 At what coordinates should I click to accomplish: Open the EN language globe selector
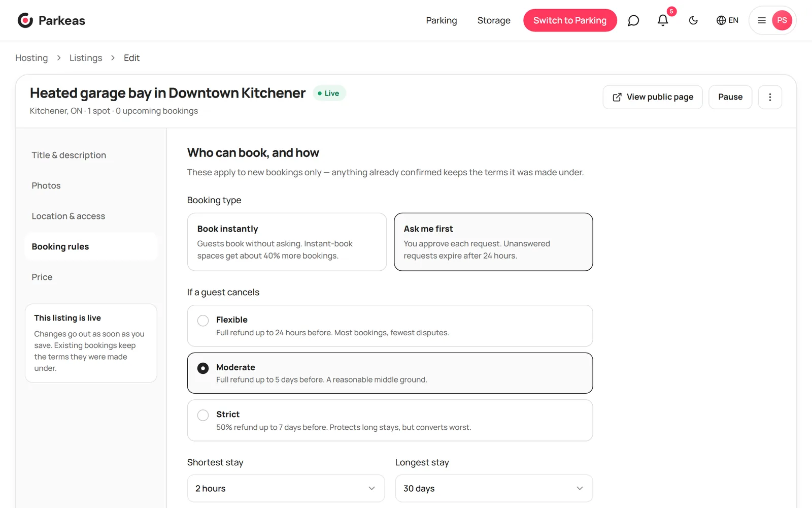click(727, 20)
